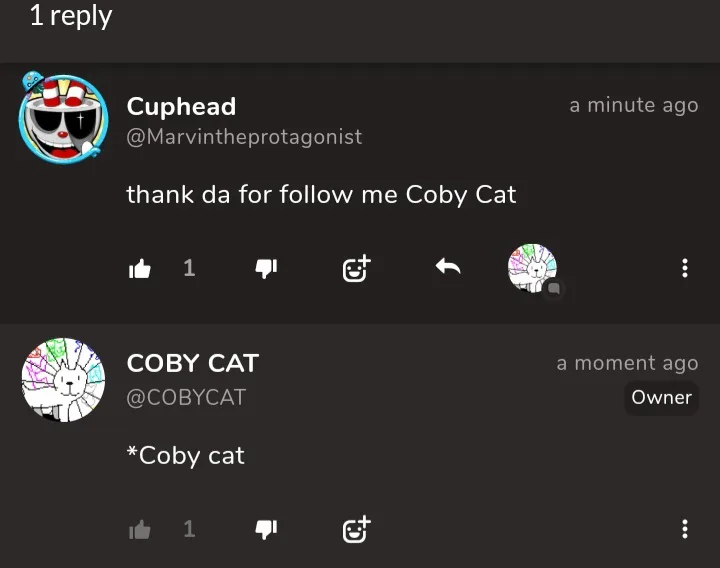Add a reaction to Cuphead's comment
The height and width of the screenshot is (568, 720).
click(356, 268)
